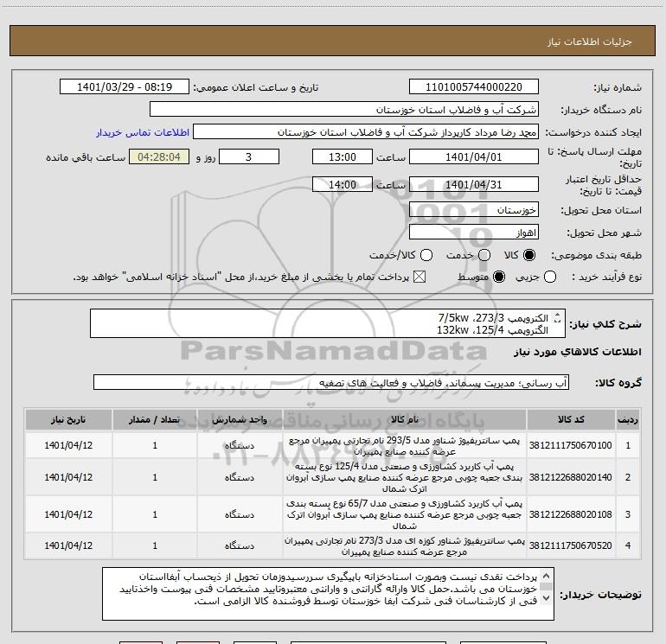Click the need number field 1101005744000220
The image size is (666, 644).
(x=474, y=87)
